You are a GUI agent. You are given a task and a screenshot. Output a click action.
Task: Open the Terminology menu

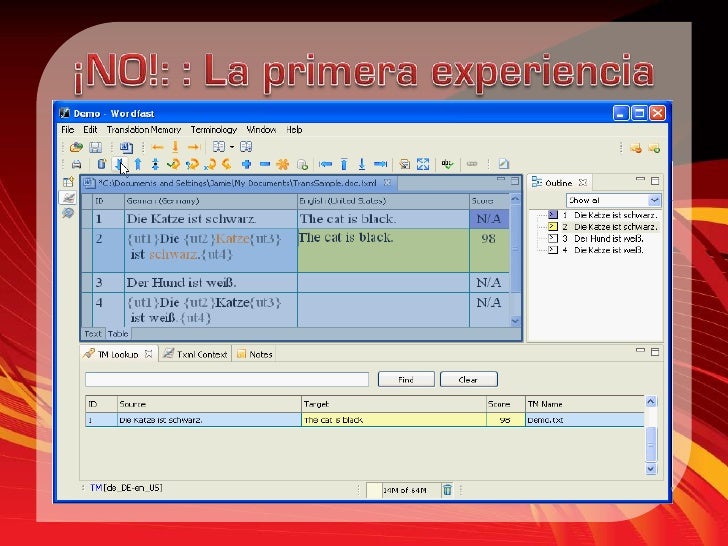pos(214,130)
